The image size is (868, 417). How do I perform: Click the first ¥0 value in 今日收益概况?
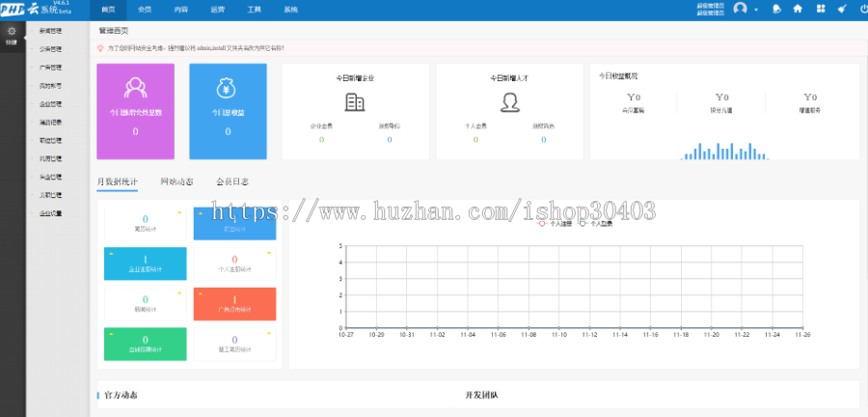(634, 97)
